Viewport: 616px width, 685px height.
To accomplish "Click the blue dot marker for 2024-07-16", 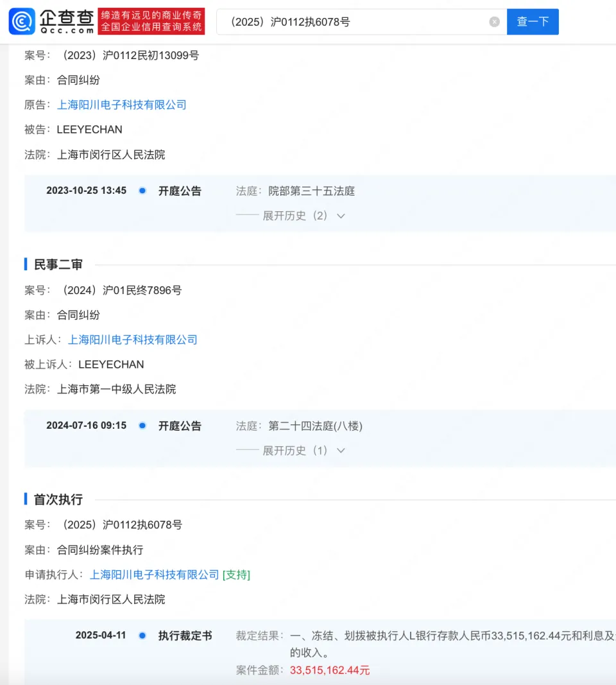I will pyautogui.click(x=142, y=426).
